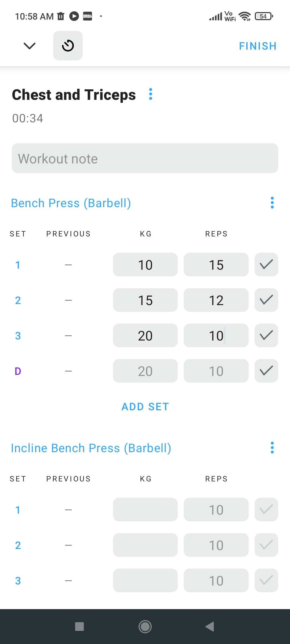Tap the Workout note field
Screen dimensions: 290x644
click(145, 158)
